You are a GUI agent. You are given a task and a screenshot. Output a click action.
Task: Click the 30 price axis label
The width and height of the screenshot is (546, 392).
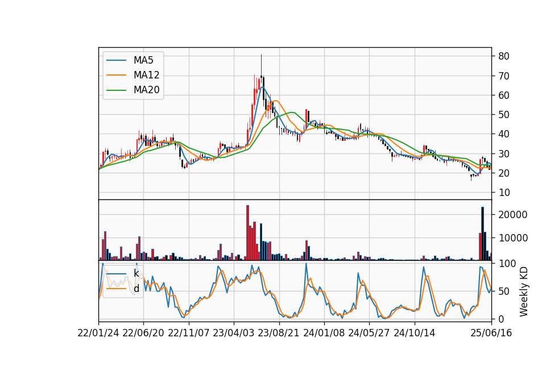(x=504, y=154)
